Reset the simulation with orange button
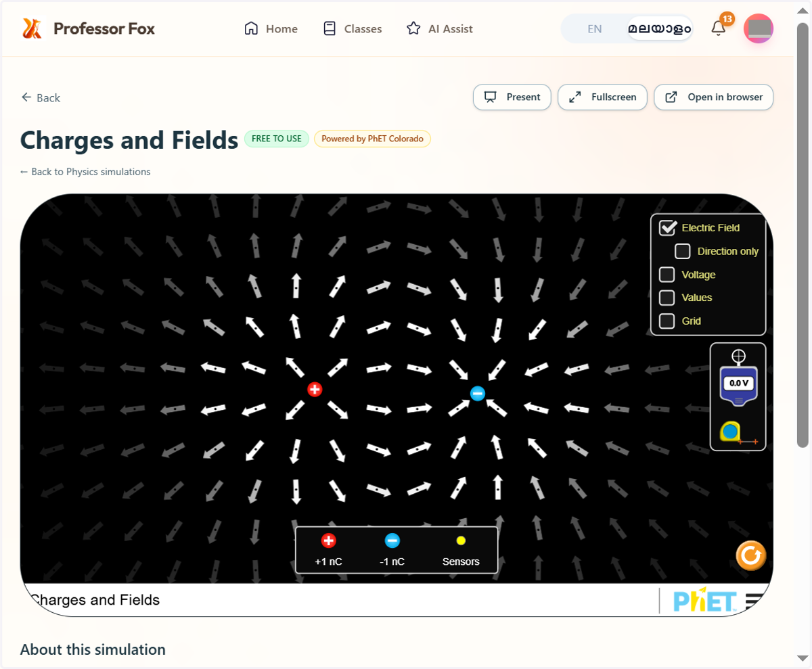812x669 pixels. tap(751, 555)
